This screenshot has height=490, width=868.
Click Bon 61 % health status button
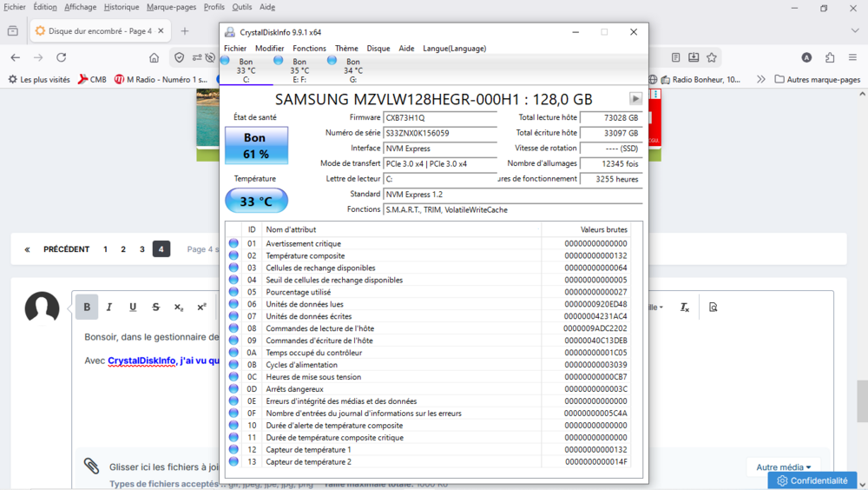click(x=256, y=145)
